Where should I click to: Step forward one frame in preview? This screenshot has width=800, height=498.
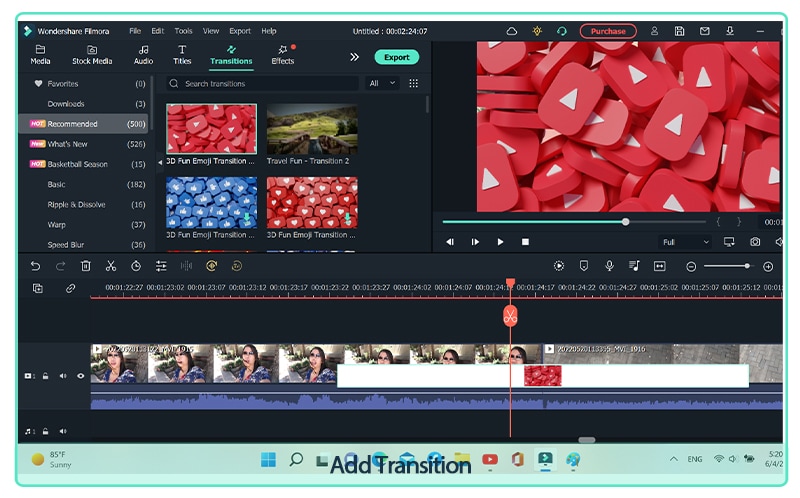(475, 242)
